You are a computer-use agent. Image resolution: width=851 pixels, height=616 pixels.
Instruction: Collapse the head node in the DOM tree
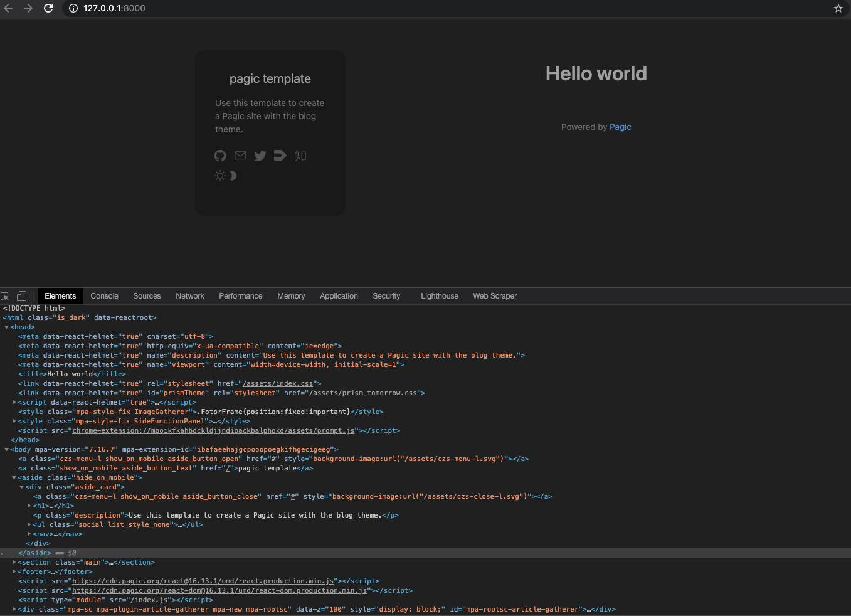(x=6, y=327)
